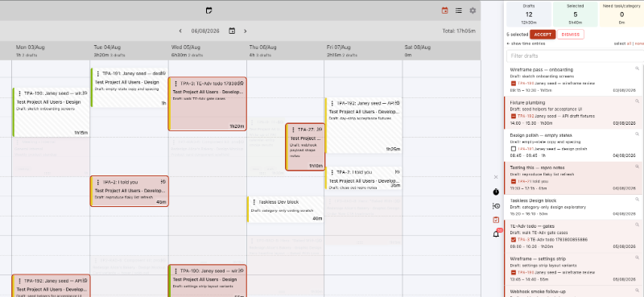Click the TPA-3 link in TE-Adv todo draft
The width and height of the screenshot is (644, 297).
tap(523, 240)
